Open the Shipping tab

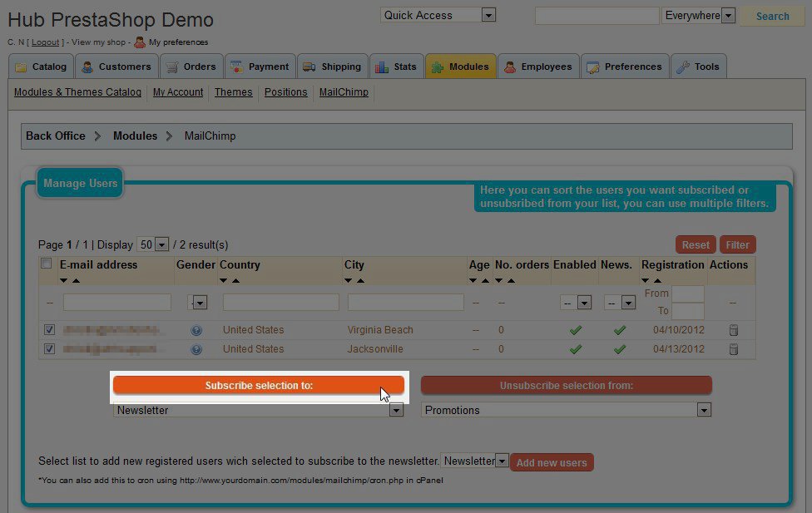[x=332, y=67]
